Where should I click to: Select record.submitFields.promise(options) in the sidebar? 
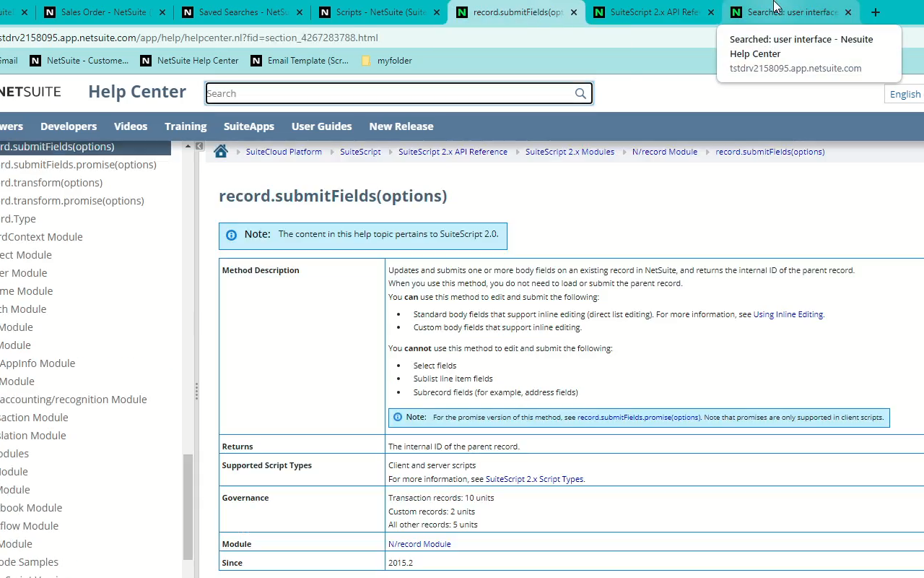click(x=78, y=165)
